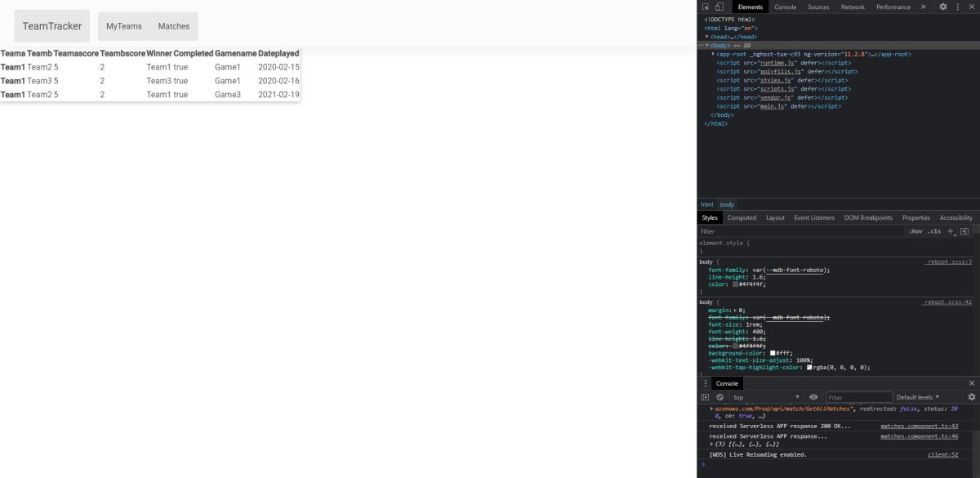Open the Event Listeners tab
The image size is (980, 478).
pyautogui.click(x=814, y=217)
